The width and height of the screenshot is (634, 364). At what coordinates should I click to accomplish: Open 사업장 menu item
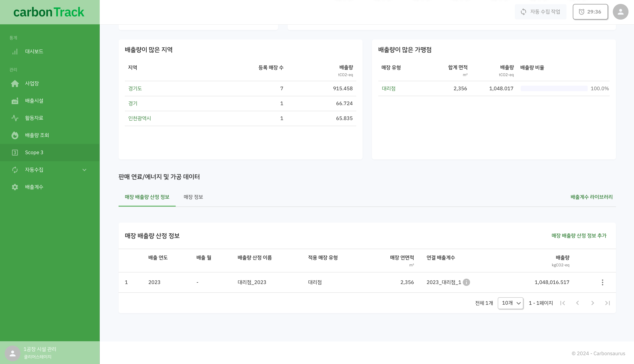(x=50, y=84)
